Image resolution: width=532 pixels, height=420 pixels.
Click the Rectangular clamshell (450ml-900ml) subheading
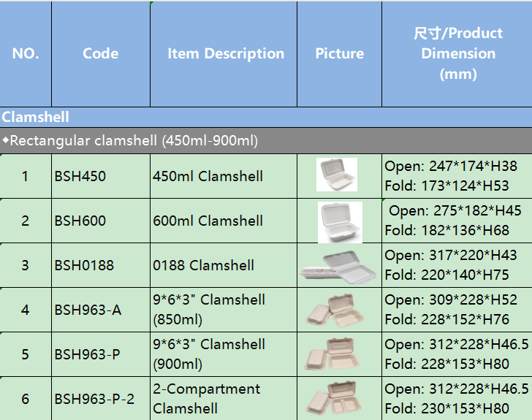coord(134,140)
